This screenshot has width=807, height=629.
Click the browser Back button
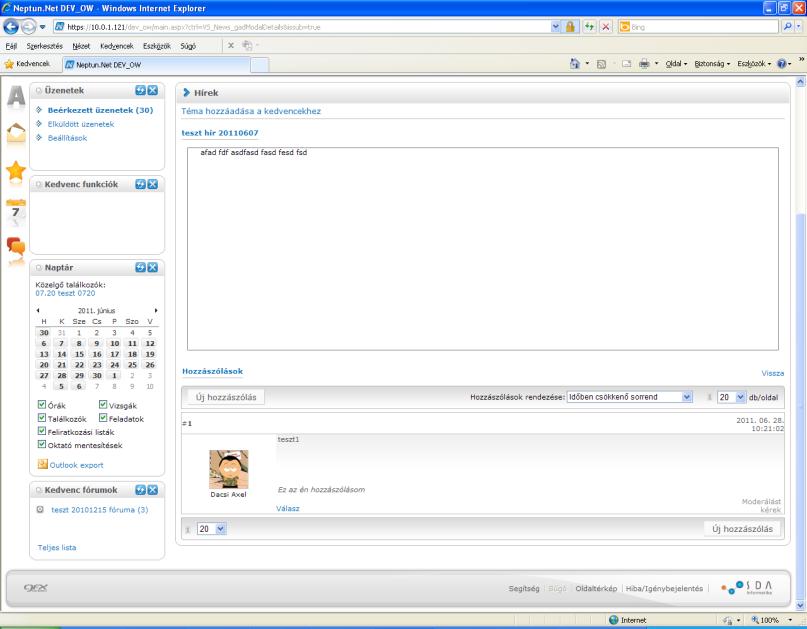click(11, 26)
